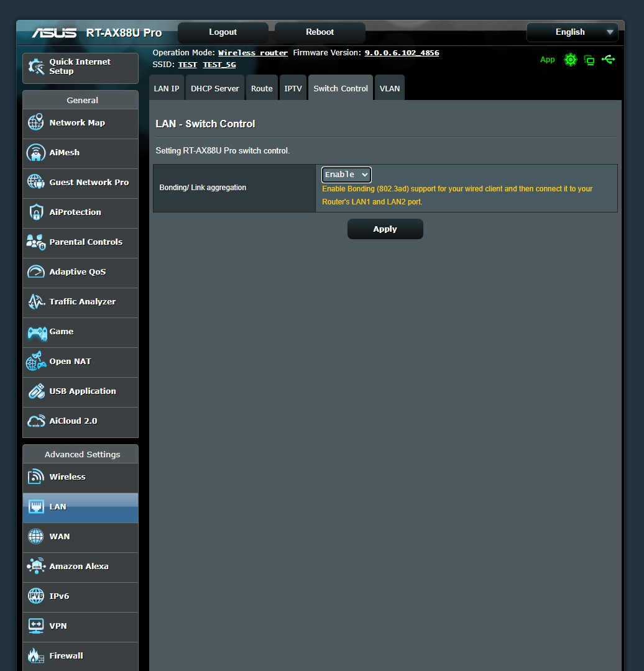Image resolution: width=644 pixels, height=671 pixels.
Task: Click the General section header
Action: coord(82,100)
